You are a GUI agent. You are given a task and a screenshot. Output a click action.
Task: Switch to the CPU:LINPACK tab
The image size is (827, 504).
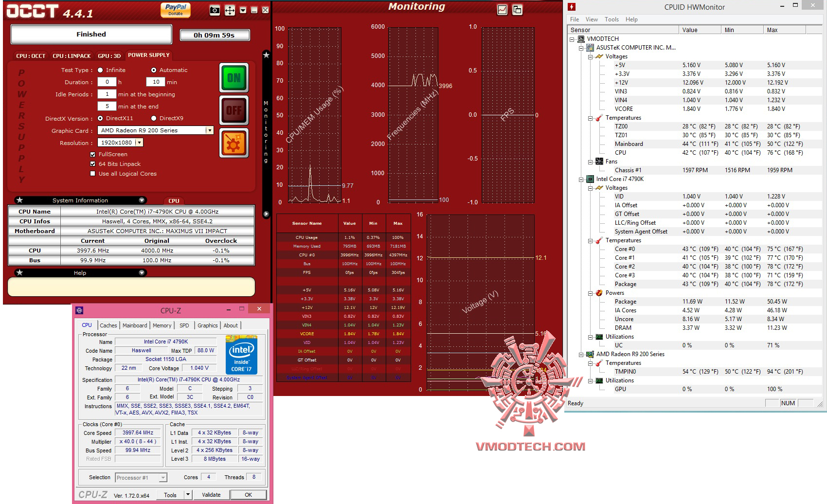[72, 56]
